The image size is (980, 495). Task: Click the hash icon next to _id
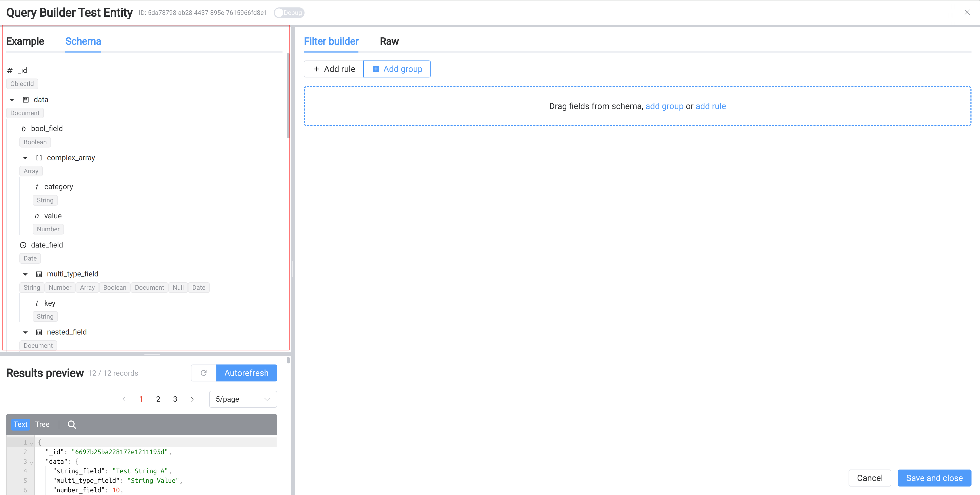pos(10,70)
